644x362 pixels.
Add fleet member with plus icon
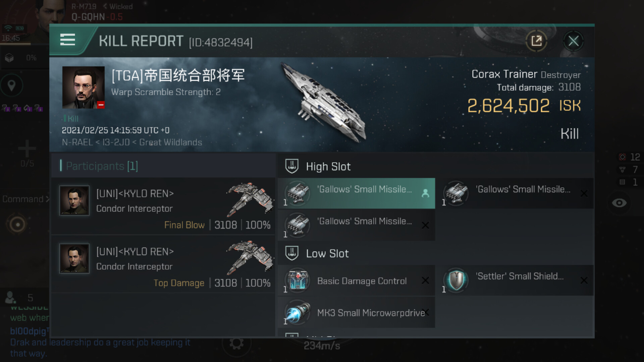tap(27, 148)
